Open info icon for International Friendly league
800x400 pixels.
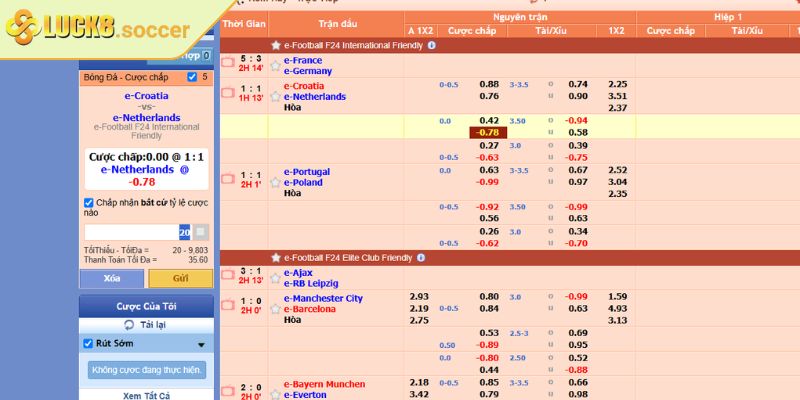[x=432, y=45]
